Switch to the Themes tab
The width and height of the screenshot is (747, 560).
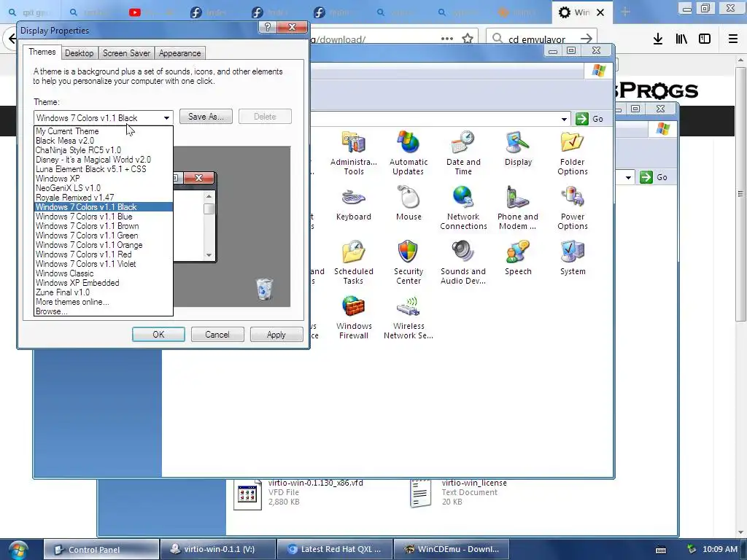pyautogui.click(x=42, y=52)
